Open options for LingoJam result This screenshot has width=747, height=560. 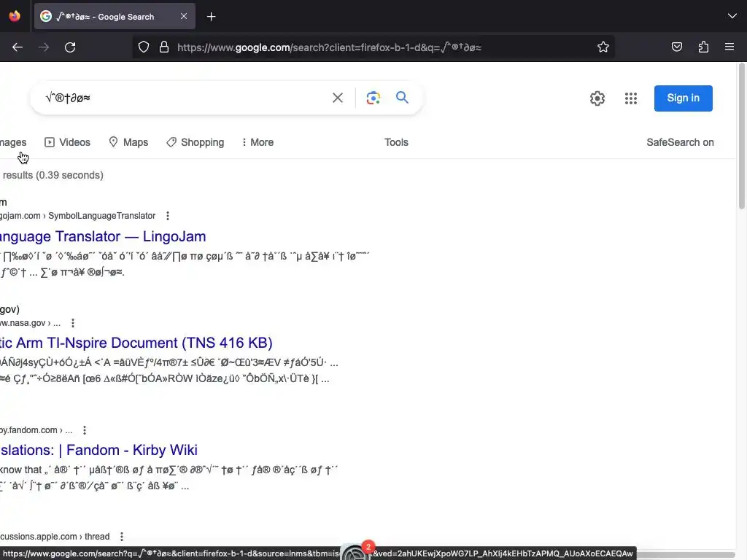[x=168, y=216]
